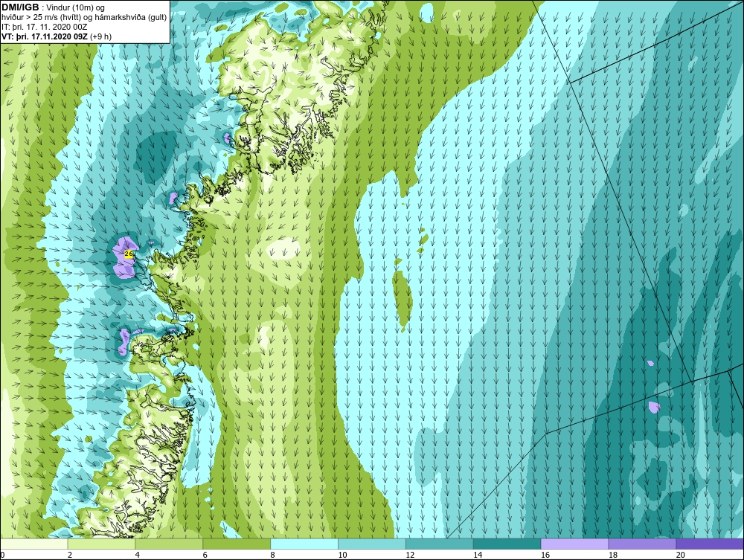Image resolution: width=744 pixels, height=560 pixels.
Task: Select the 10-12 m/s legend swatch
Action: [372, 544]
